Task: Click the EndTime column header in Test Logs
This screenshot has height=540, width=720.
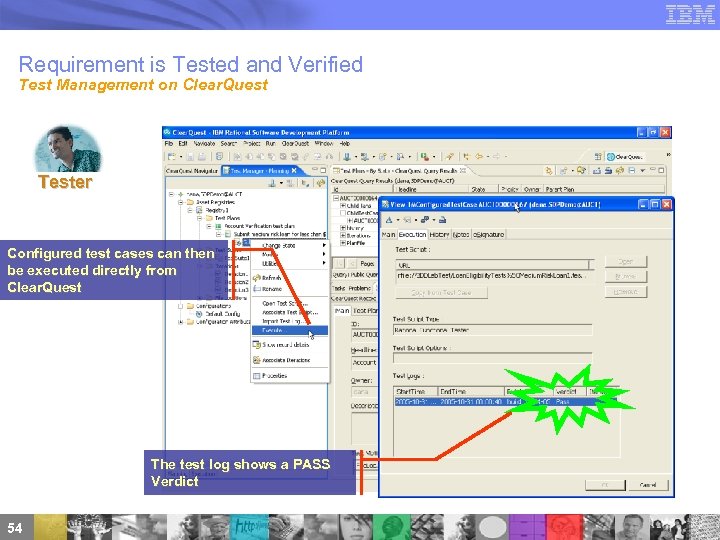Action: tap(472, 392)
